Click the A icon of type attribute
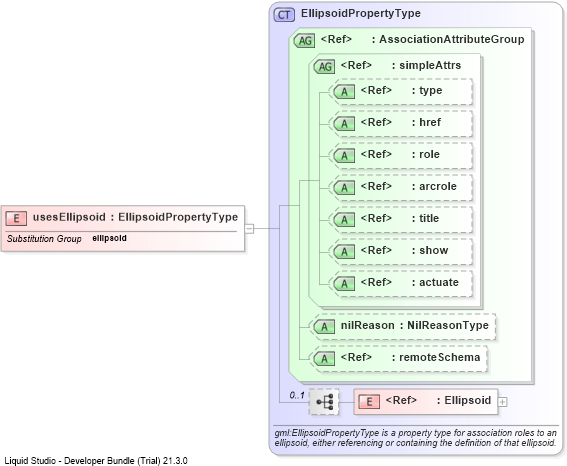 pyautogui.click(x=344, y=91)
